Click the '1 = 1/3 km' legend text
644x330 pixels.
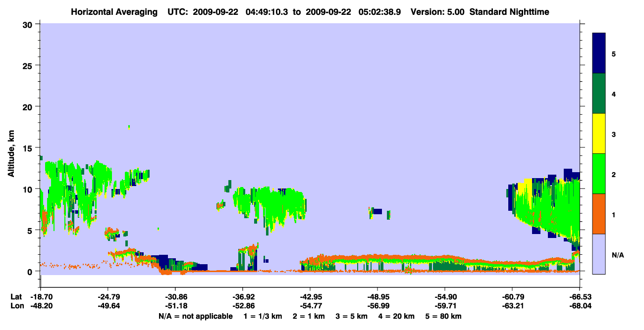coord(263,316)
